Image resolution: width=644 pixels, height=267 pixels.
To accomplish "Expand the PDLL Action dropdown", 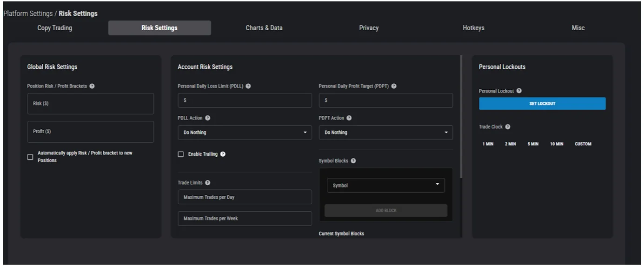I will (x=245, y=133).
